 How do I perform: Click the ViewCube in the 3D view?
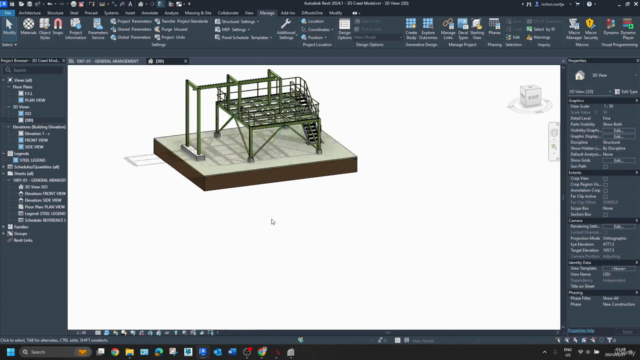point(530,97)
